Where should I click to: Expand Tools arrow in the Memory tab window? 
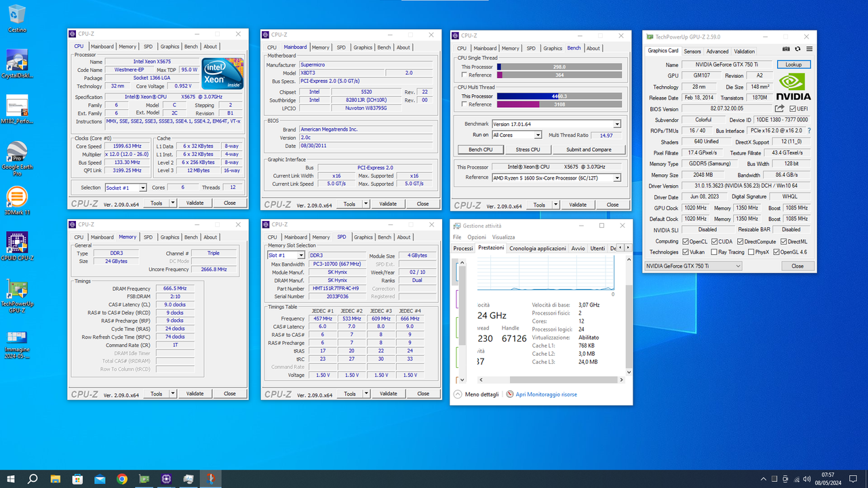173,394
